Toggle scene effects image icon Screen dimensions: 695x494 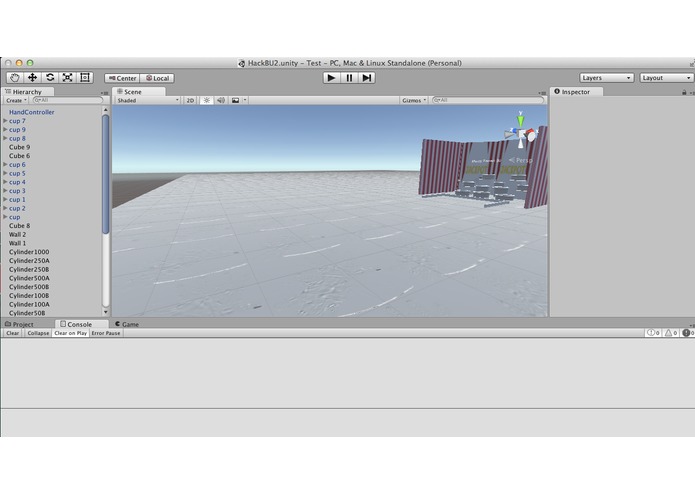pyautogui.click(x=235, y=101)
